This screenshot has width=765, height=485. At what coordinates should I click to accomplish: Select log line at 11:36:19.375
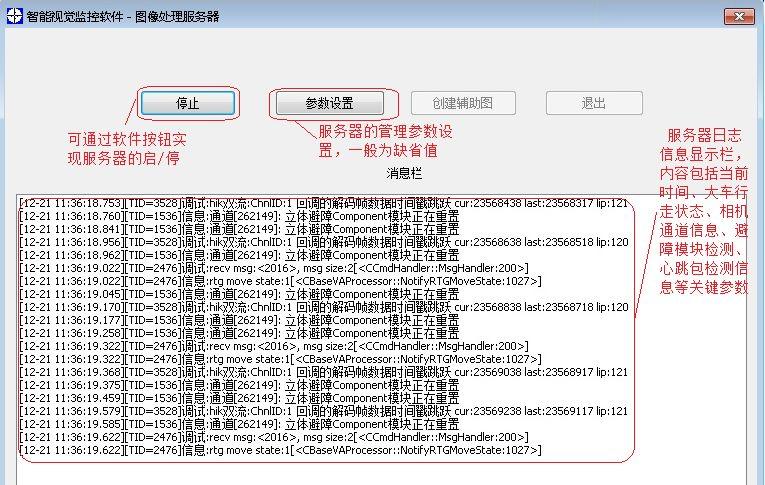(x=239, y=385)
